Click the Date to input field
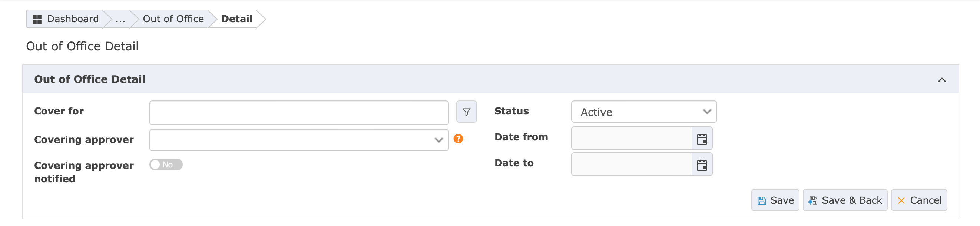This screenshot has height=226, width=980. (x=632, y=165)
